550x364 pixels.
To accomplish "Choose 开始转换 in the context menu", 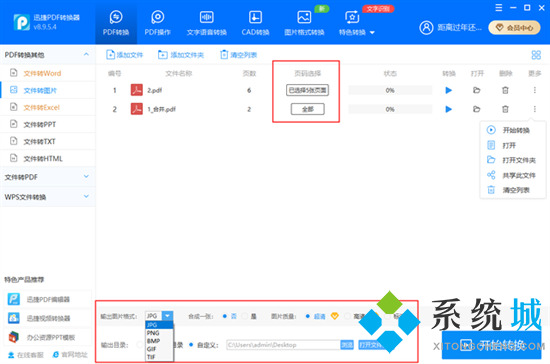I will tap(513, 130).
